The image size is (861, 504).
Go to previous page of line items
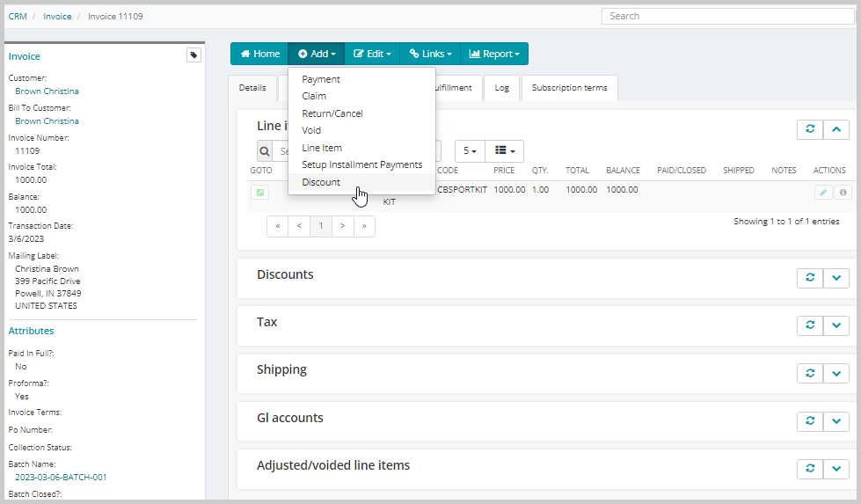pos(299,226)
